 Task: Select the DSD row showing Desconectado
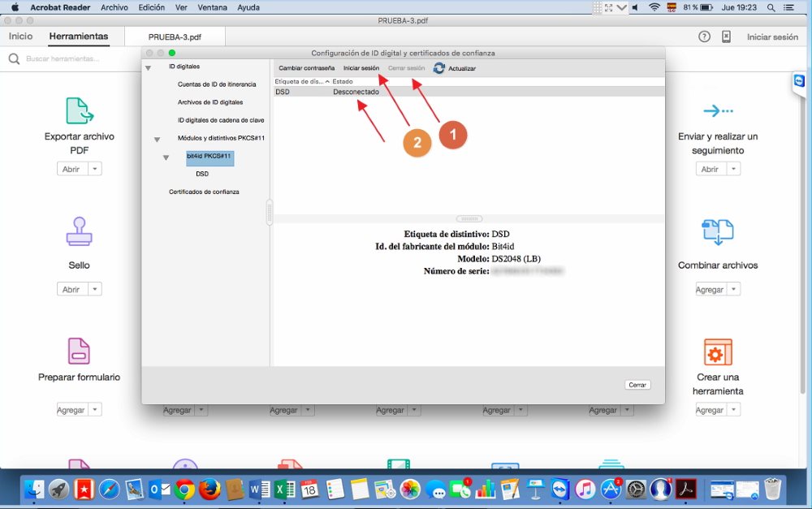click(469, 92)
